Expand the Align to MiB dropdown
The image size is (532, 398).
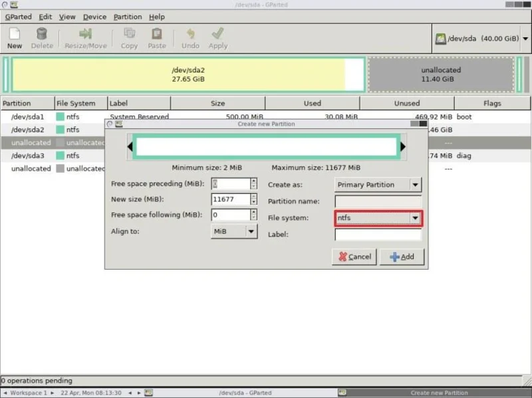tap(251, 231)
